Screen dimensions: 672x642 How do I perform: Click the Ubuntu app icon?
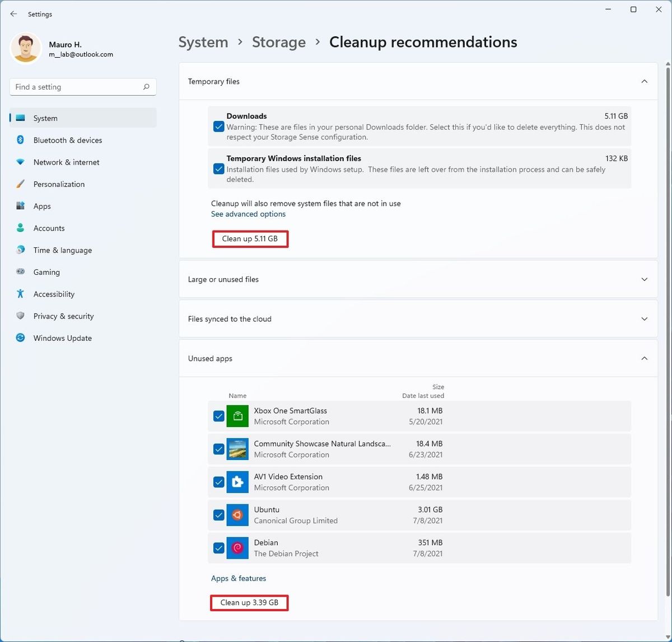point(237,515)
